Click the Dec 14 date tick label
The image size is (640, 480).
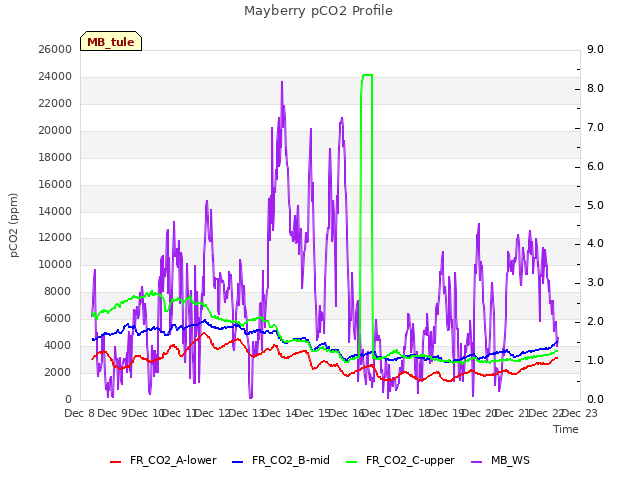[x=279, y=413]
